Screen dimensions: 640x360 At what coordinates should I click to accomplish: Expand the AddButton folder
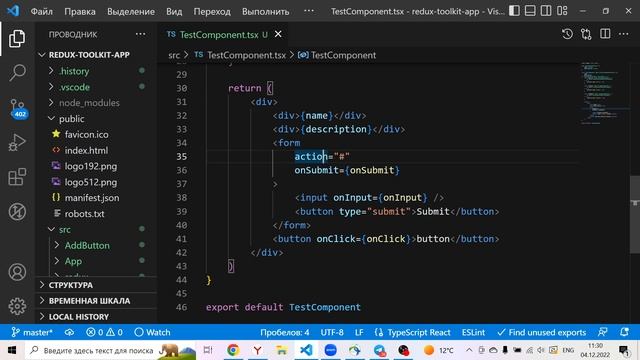point(97,245)
